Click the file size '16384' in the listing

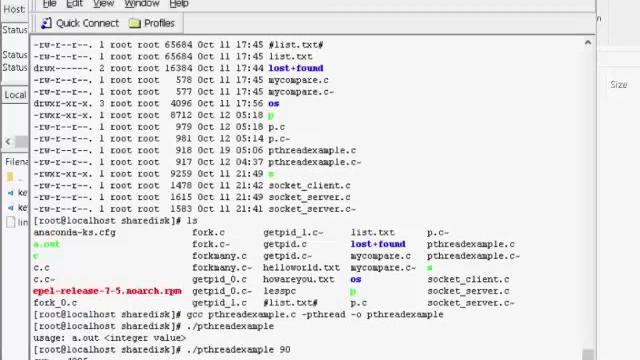pos(178,68)
